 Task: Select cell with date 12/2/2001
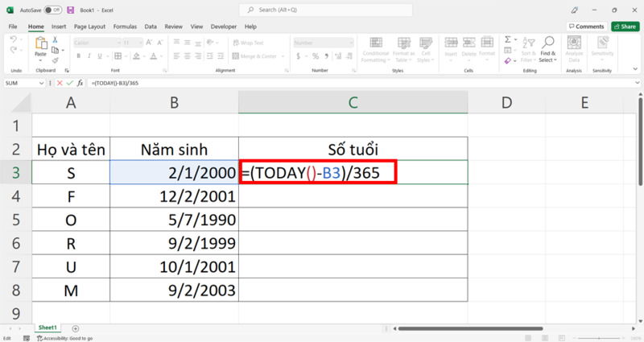pyautogui.click(x=174, y=196)
